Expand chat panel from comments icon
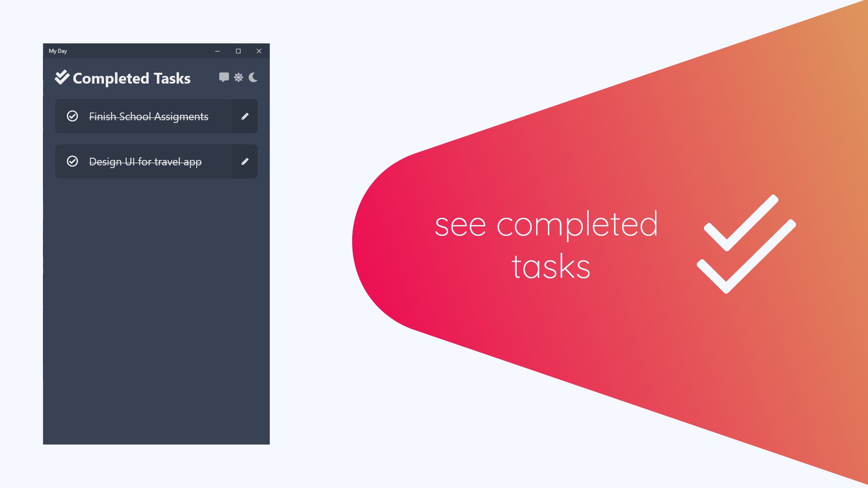This screenshot has width=868, height=488. pyautogui.click(x=224, y=77)
